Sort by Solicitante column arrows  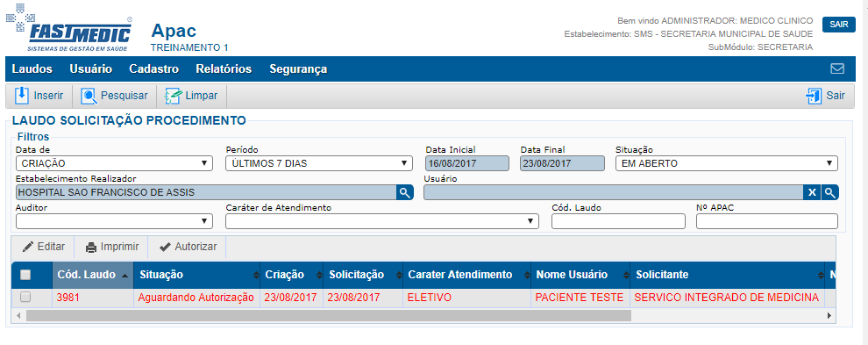[821, 275]
